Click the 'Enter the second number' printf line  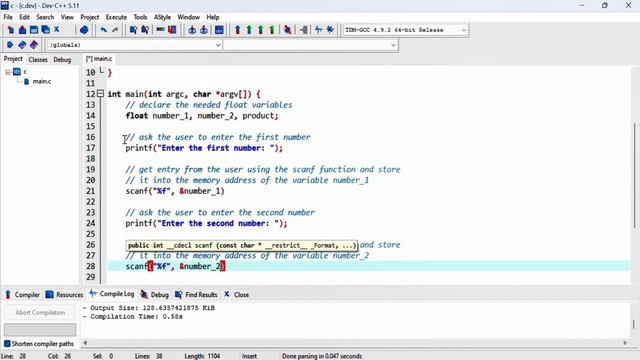click(x=206, y=223)
